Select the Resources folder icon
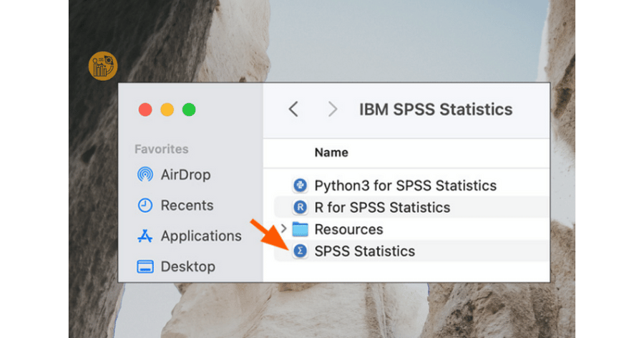 pyautogui.click(x=301, y=229)
